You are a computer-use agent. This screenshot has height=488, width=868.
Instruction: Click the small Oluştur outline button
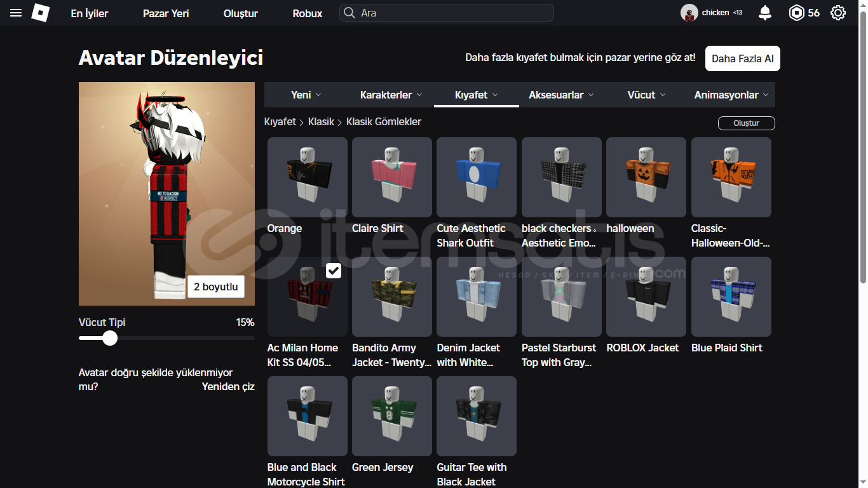[x=747, y=123]
